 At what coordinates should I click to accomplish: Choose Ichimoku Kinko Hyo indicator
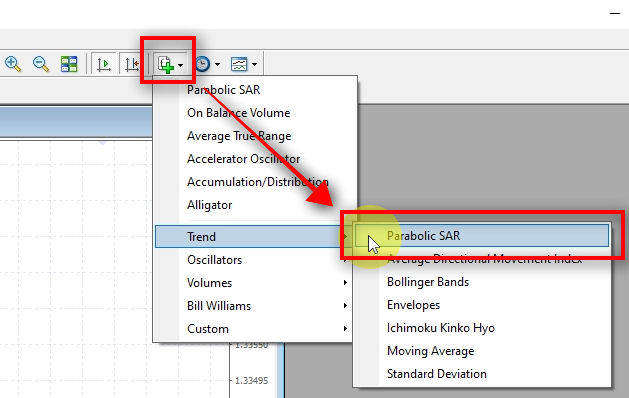(482, 328)
